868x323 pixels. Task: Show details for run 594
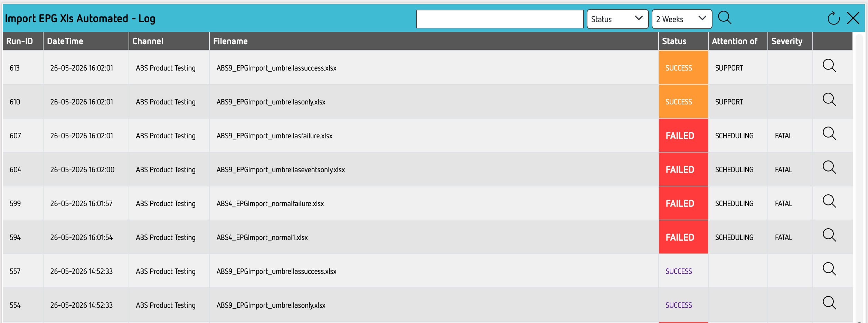[829, 235]
